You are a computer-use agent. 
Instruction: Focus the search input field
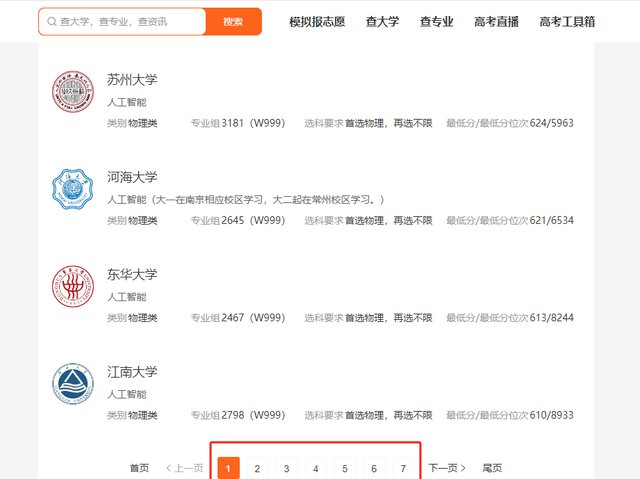(122, 22)
